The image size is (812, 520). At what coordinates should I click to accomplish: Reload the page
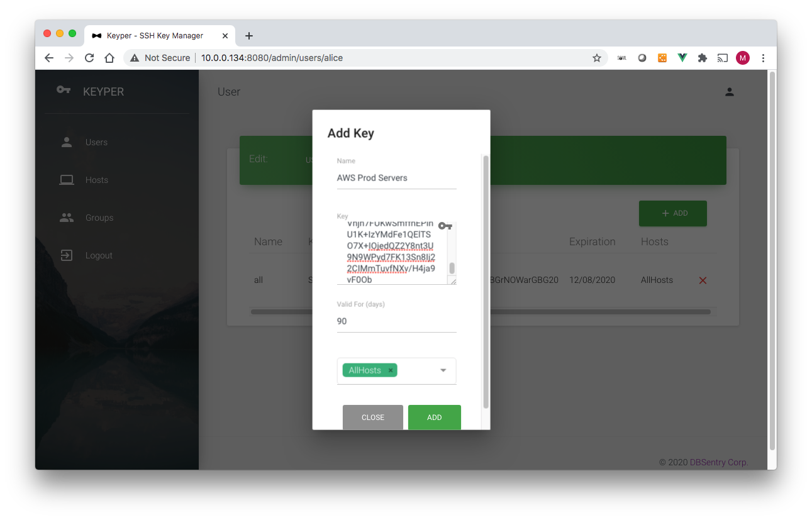(x=89, y=58)
